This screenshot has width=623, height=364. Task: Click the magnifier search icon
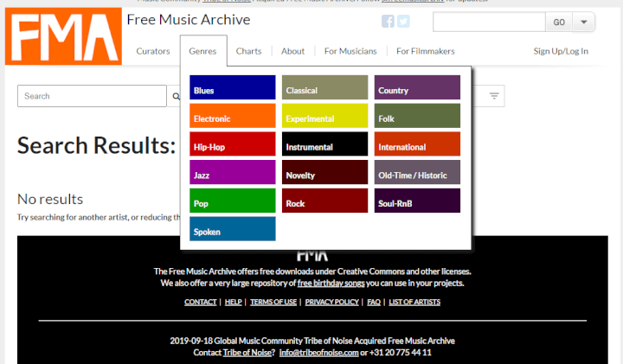[176, 96]
